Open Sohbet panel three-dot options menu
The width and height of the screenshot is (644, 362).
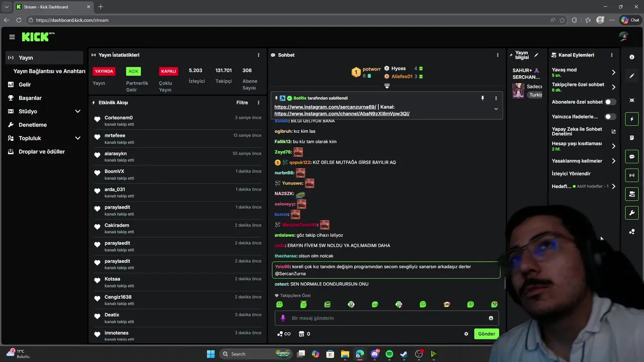pos(498,55)
